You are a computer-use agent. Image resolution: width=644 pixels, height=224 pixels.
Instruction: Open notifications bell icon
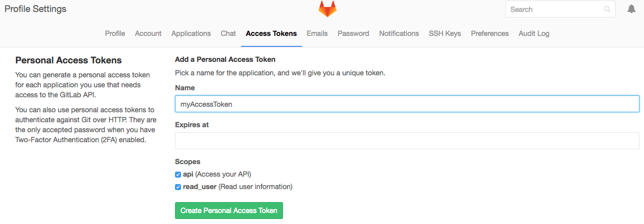tap(631, 9)
